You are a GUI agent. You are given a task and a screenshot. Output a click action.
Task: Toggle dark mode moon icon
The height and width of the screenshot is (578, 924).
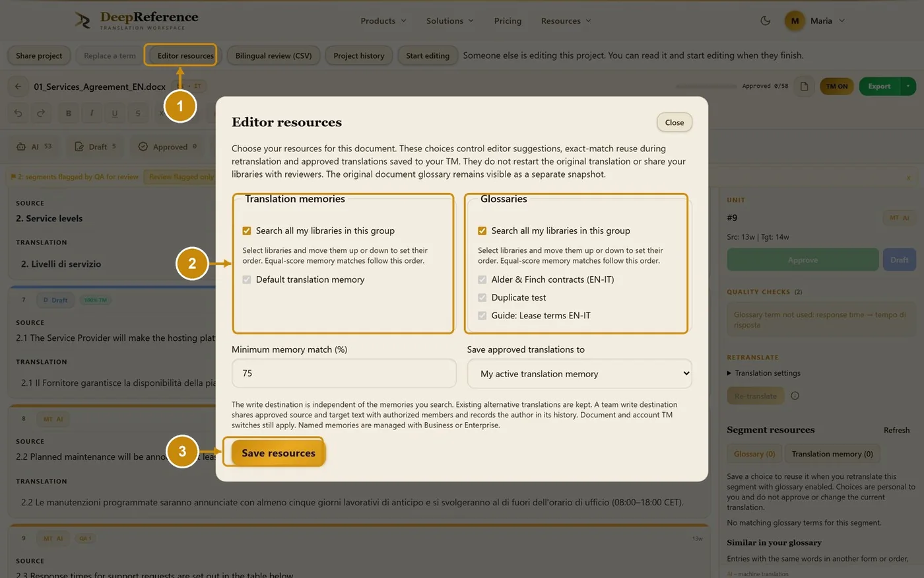766,20
